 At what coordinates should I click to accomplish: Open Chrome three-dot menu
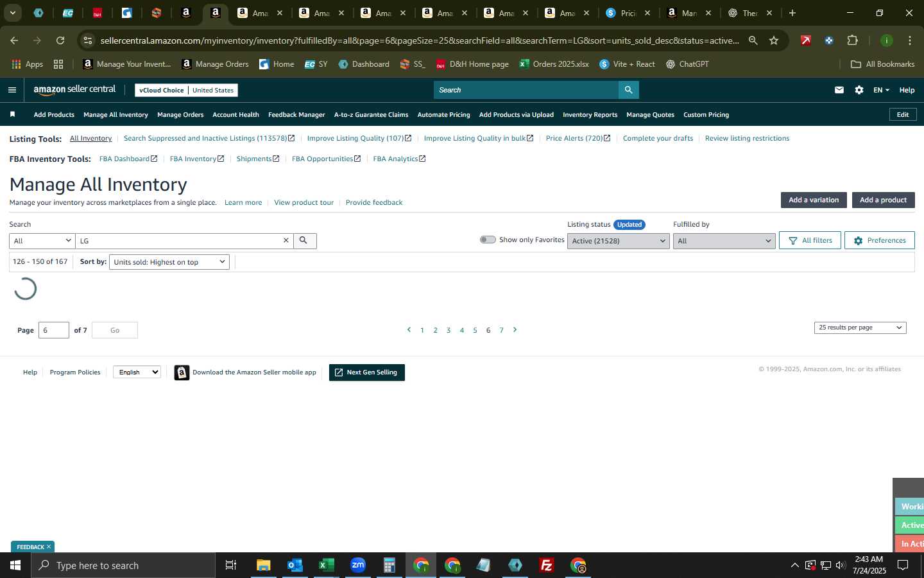tap(910, 40)
